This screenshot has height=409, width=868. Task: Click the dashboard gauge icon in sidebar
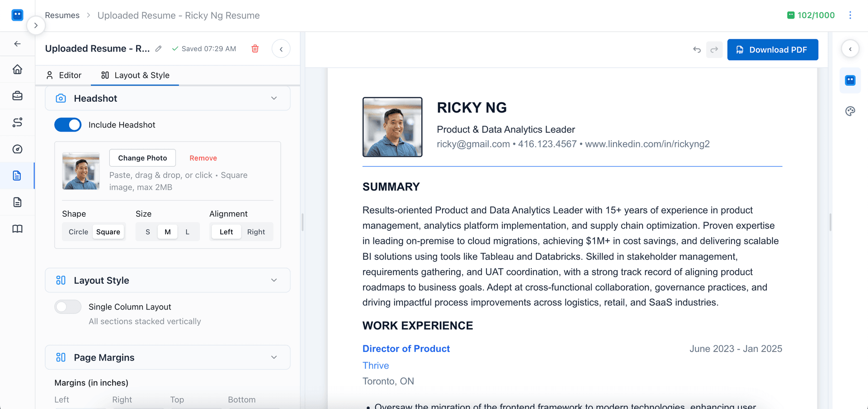[17, 149]
